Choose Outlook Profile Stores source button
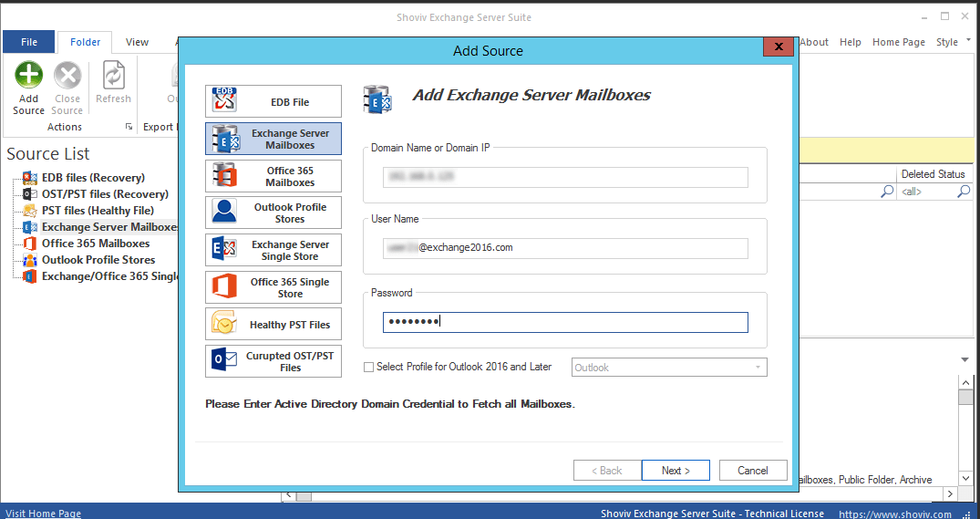The width and height of the screenshot is (980, 519). click(x=273, y=213)
